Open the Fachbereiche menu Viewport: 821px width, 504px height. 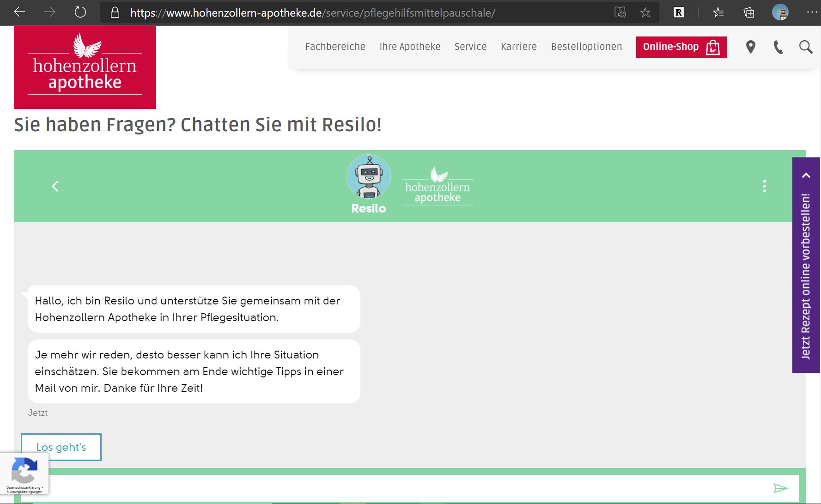click(x=335, y=46)
